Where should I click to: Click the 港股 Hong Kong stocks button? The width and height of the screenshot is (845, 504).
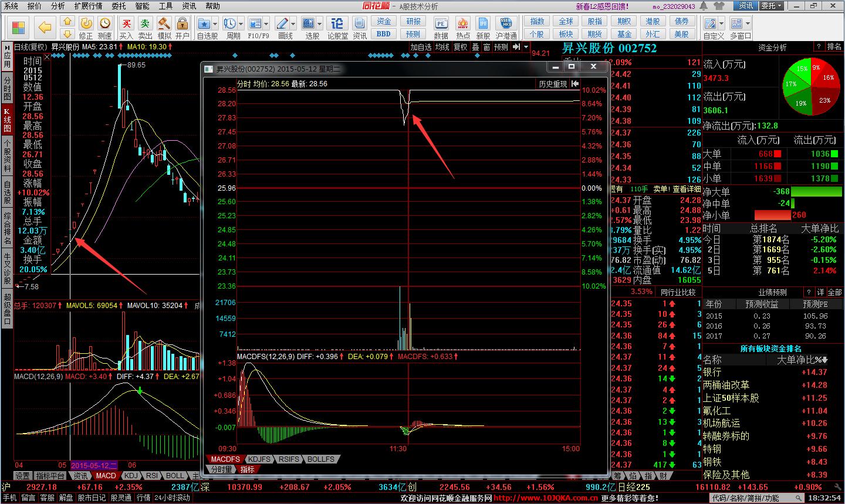[653, 21]
